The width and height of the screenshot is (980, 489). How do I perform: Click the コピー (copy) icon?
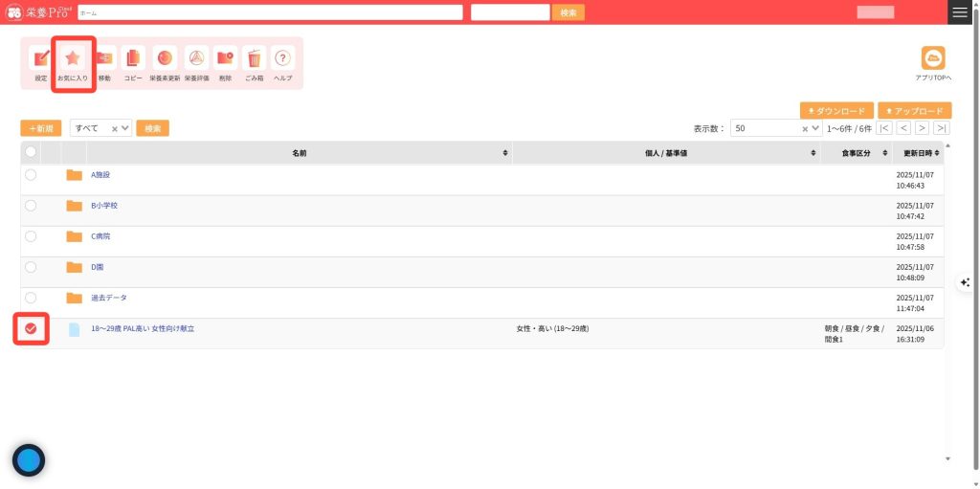tap(133, 59)
